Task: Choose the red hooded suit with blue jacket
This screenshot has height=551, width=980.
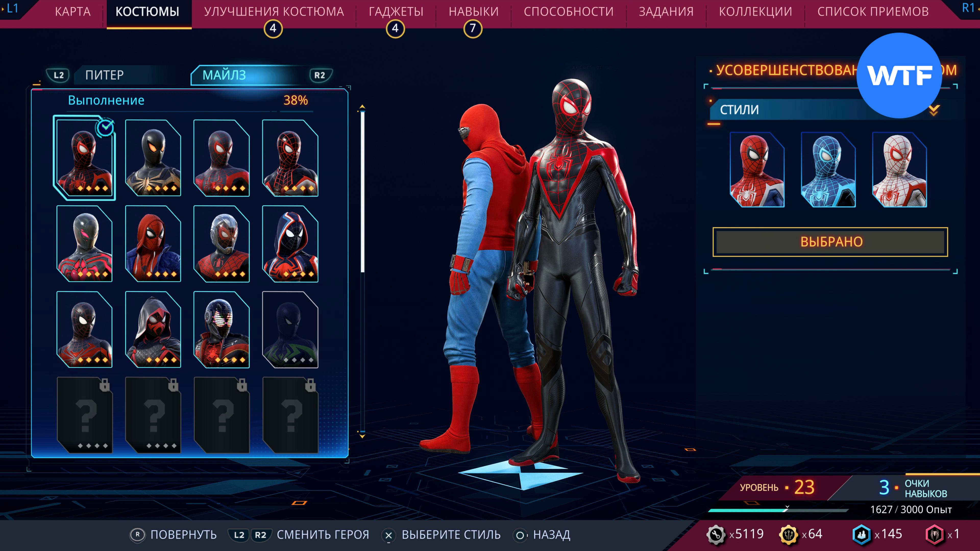Action: [x=153, y=243]
